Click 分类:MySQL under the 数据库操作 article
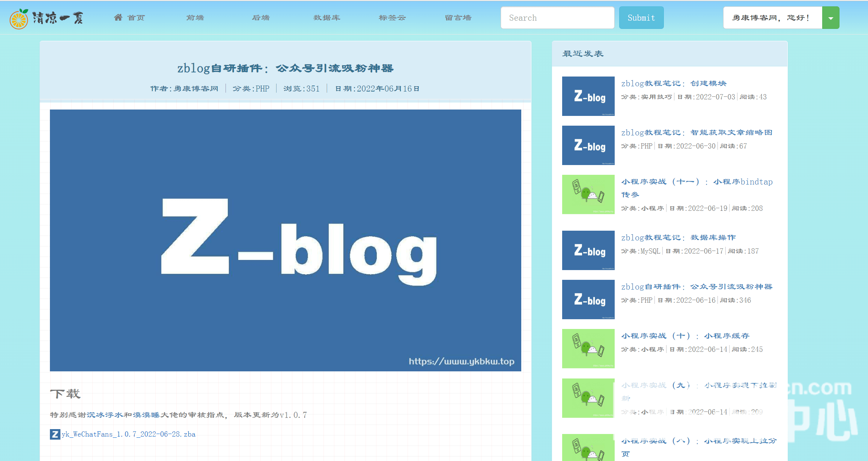868x461 pixels. [x=641, y=251]
